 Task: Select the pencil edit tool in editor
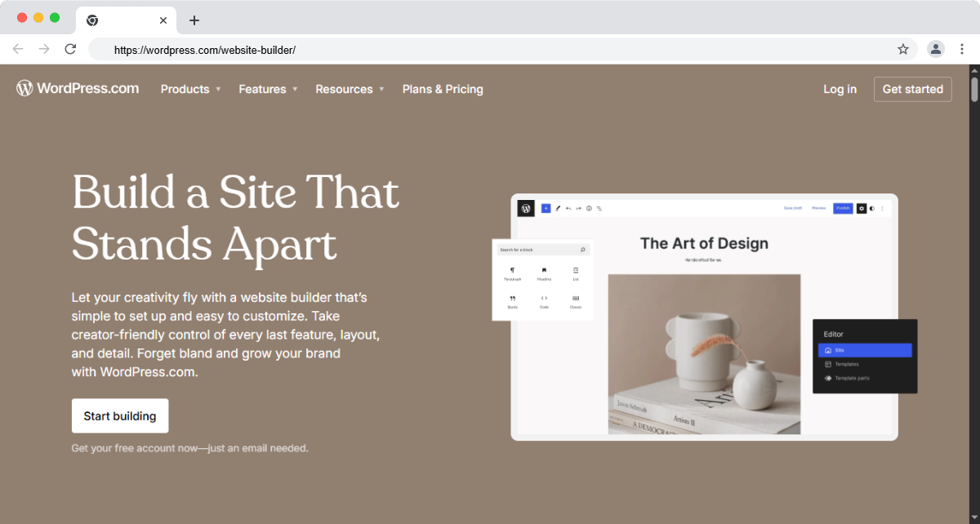tap(559, 208)
